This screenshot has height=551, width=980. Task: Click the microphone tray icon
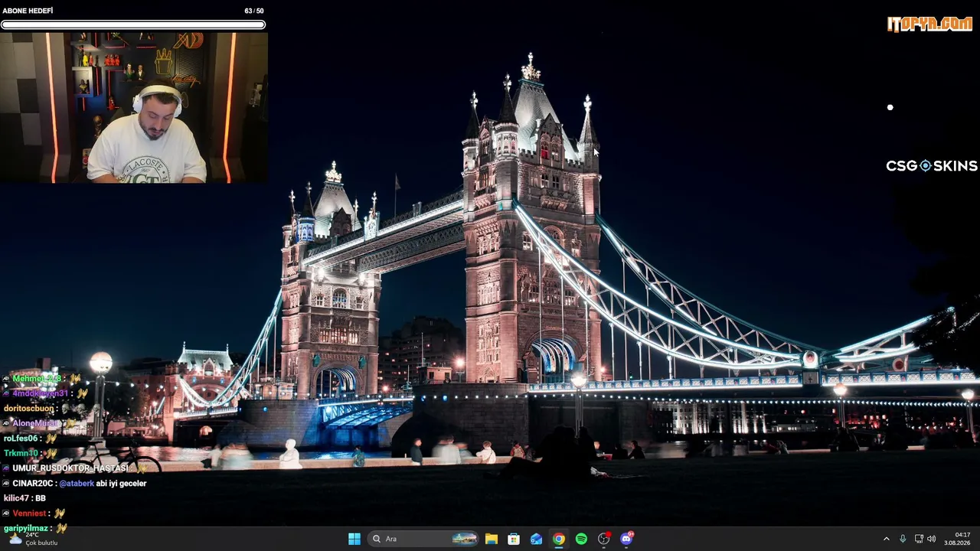[903, 539]
